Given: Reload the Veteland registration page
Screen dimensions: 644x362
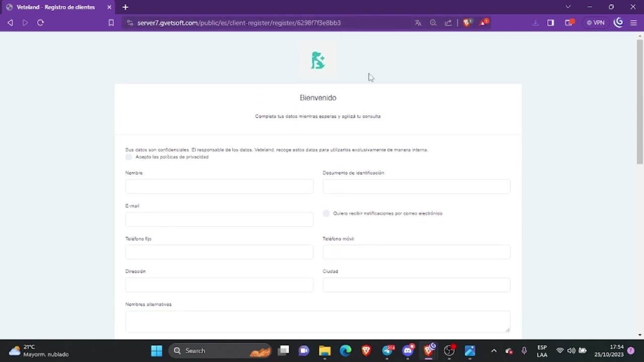Looking at the screenshot, I should tap(41, 23).
